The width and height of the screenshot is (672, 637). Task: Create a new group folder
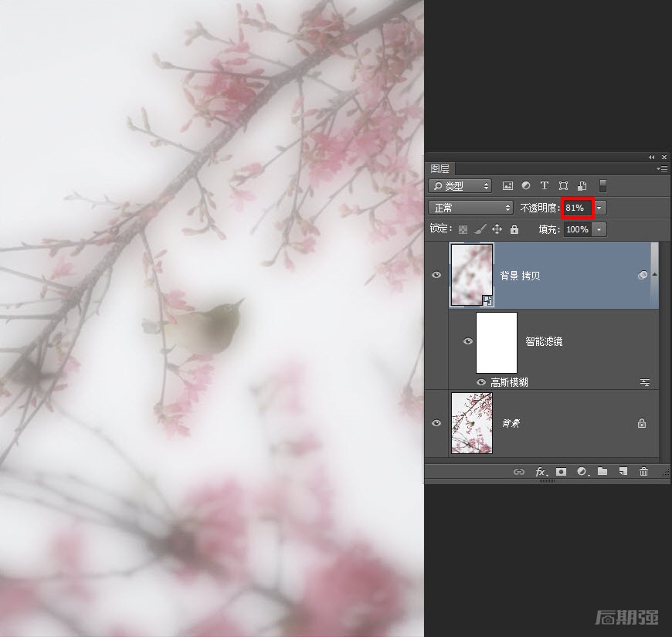(602, 471)
